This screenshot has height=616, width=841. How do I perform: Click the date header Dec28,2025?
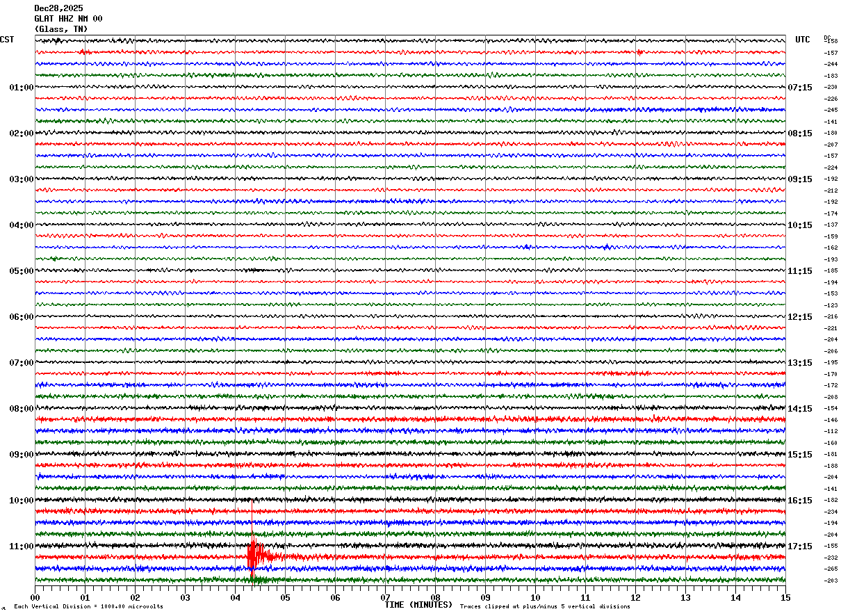[58, 8]
